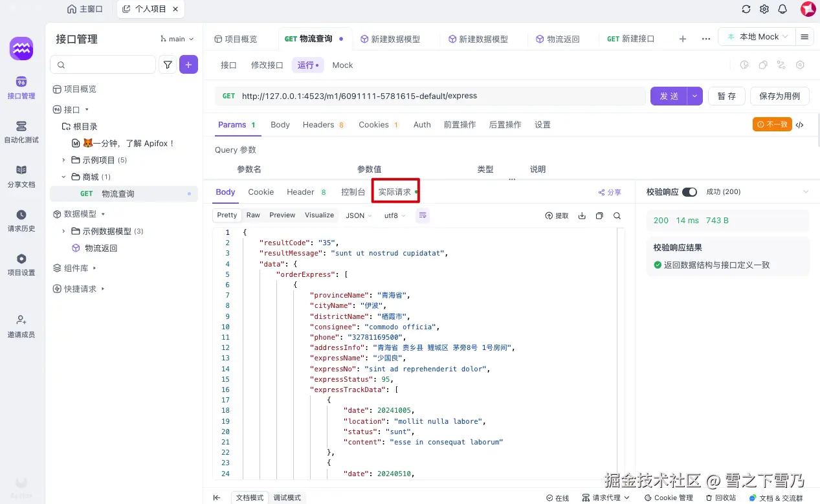The width and height of the screenshot is (820, 504).
Task: Toggle word wrap icon in response toolbar
Action: point(423,215)
